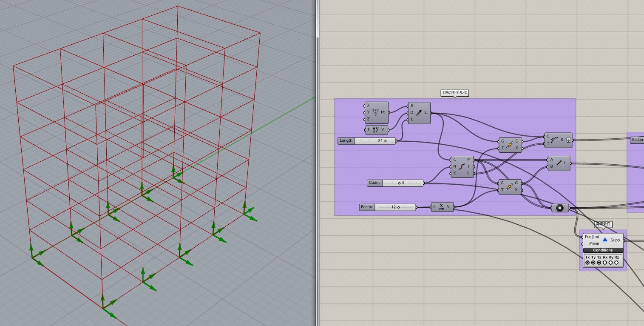Toggle the Ty support condition
644x326 pixels.
pos(593,263)
